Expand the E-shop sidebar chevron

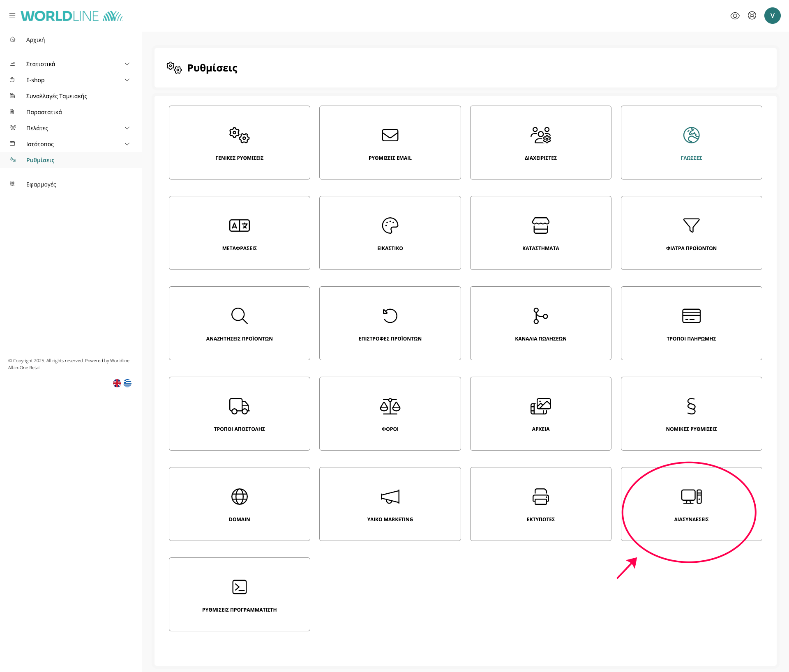tap(127, 80)
